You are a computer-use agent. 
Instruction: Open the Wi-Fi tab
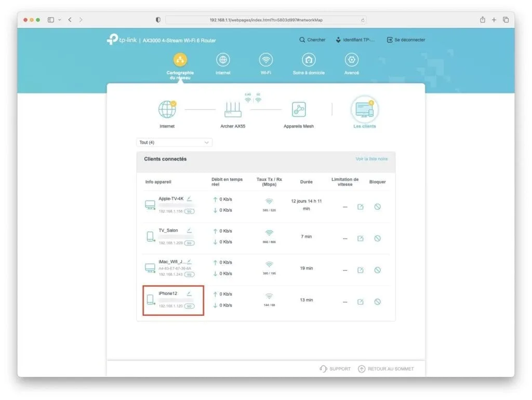[265, 64]
